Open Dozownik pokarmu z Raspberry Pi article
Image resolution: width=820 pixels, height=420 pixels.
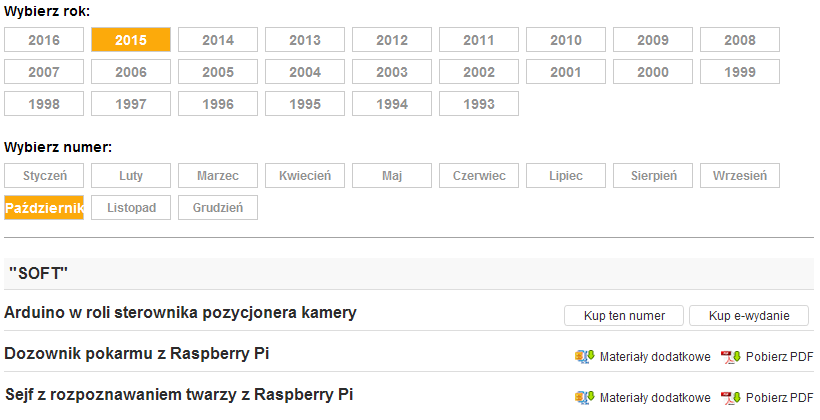tap(137, 354)
